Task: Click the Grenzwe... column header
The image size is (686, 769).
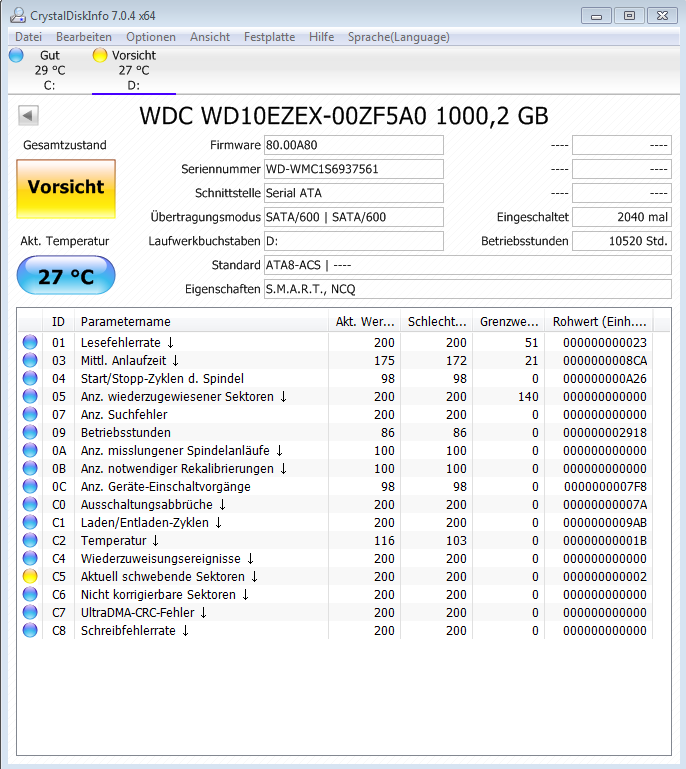Action: click(x=508, y=322)
